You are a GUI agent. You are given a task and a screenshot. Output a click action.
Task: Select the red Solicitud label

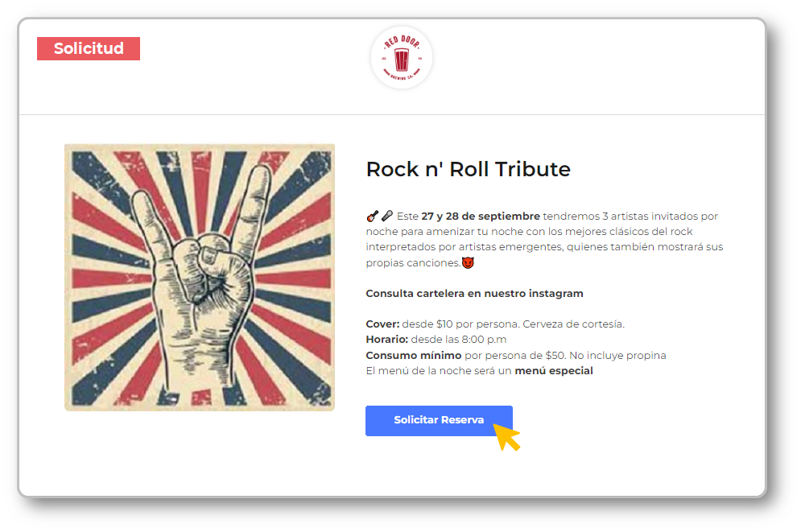pyautogui.click(x=89, y=48)
